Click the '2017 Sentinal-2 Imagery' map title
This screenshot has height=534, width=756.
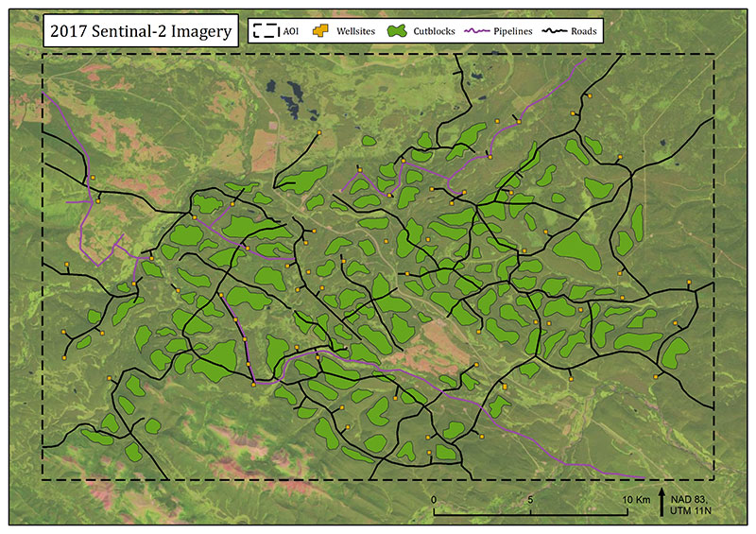tap(141, 31)
